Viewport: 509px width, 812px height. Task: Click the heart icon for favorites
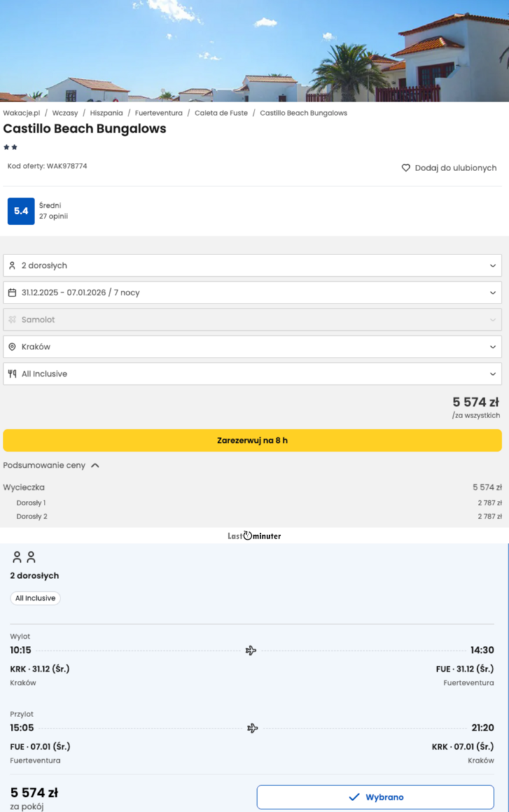[x=406, y=168]
